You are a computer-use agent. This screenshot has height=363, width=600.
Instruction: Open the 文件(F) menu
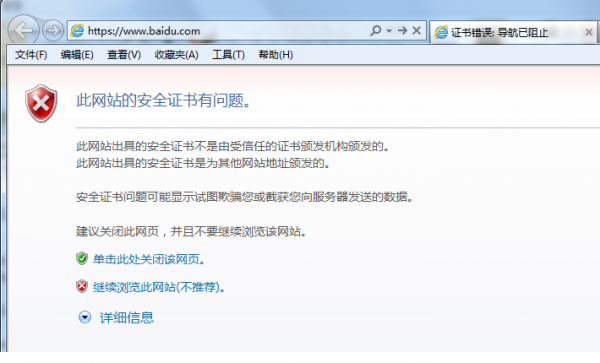(x=31, y=55)
